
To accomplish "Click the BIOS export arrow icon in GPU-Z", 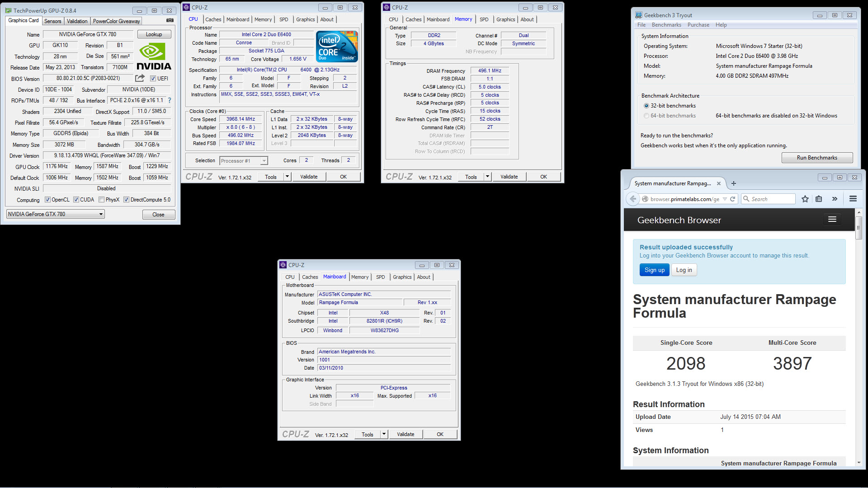I will pos(140,78).
